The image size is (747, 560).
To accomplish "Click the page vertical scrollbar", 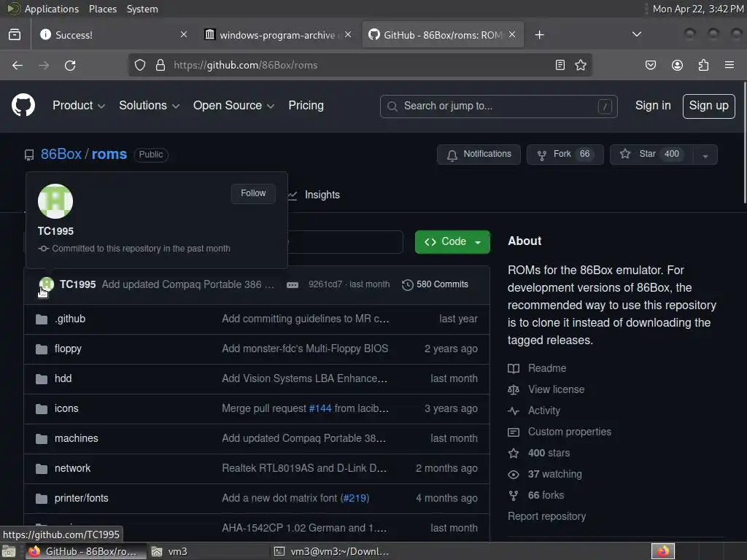I will point(744,143).
